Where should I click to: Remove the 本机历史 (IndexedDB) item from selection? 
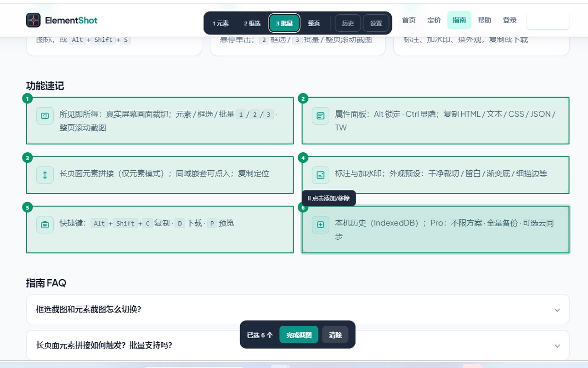(435, 230)
